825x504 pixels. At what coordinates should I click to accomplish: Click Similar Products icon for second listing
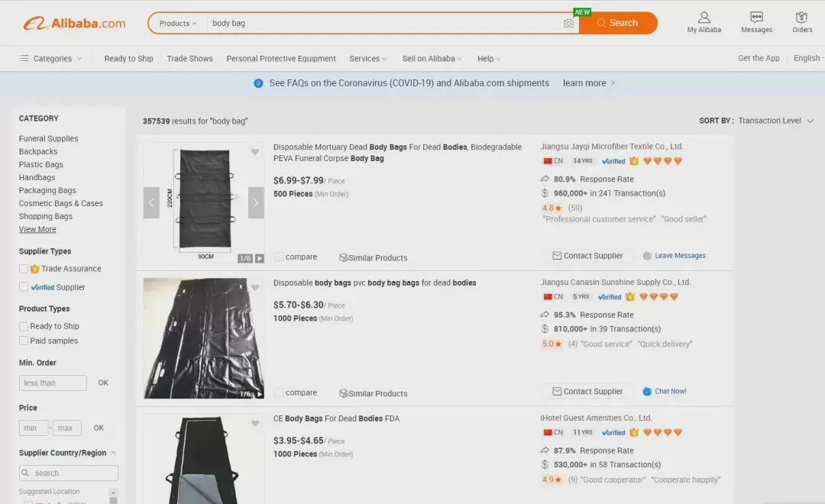[343, 393]
